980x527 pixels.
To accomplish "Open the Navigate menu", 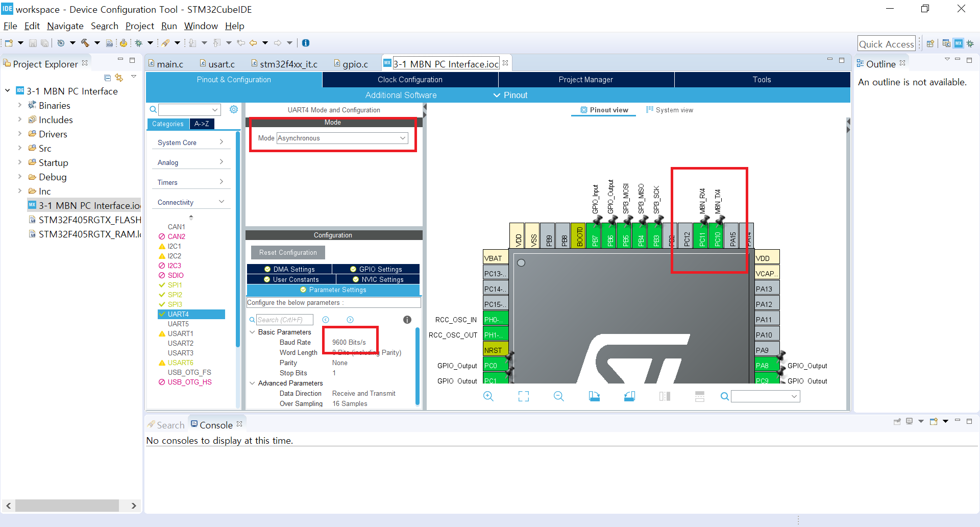I will pyautogui.click(x=65, y=26).
